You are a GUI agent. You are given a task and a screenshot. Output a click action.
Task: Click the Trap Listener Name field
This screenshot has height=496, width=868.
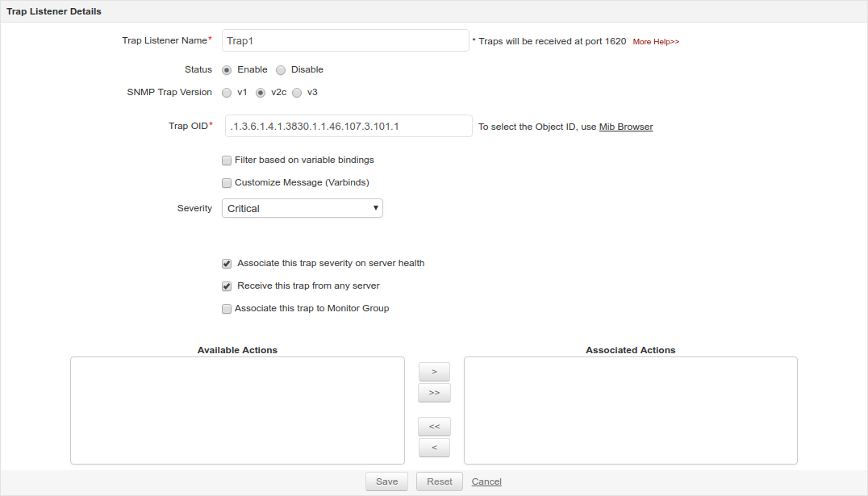pos(345,40)
